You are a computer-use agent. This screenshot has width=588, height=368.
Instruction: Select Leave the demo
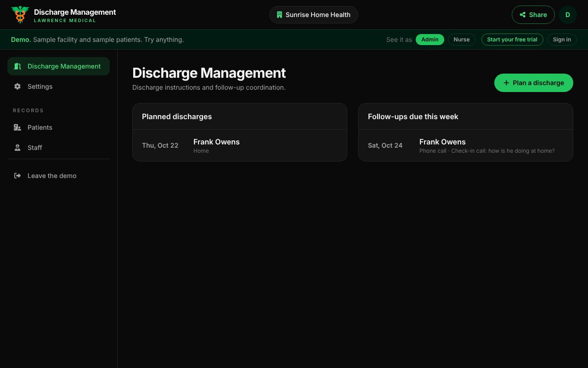(58, 176)
